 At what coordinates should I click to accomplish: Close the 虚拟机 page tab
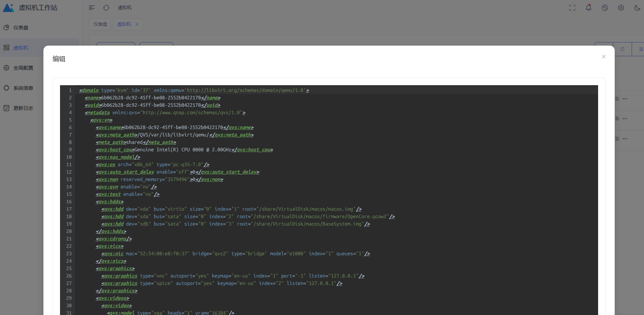pyautogui.click(x=137, y=24)
